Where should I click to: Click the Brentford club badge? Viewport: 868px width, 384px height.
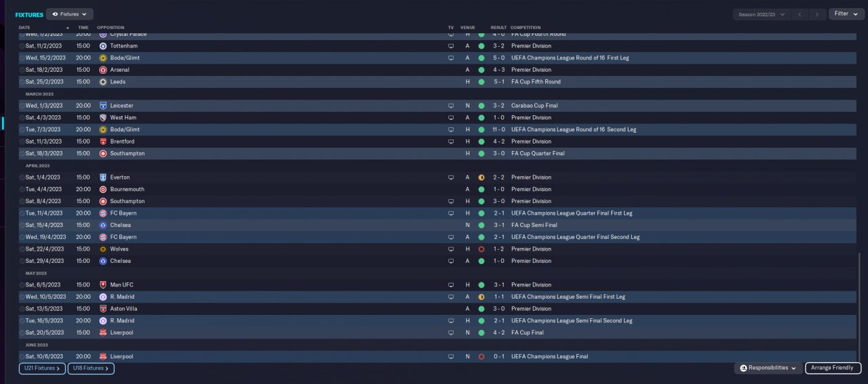point(103,142)
